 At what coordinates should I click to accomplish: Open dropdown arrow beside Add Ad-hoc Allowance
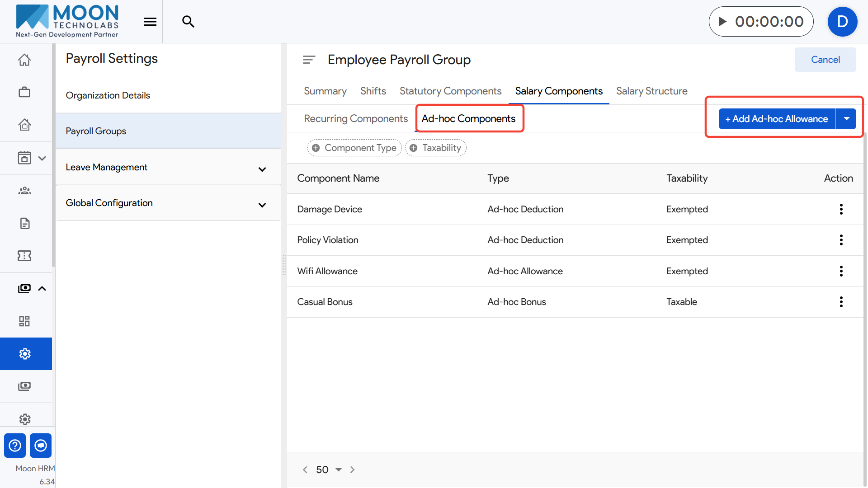846,119
